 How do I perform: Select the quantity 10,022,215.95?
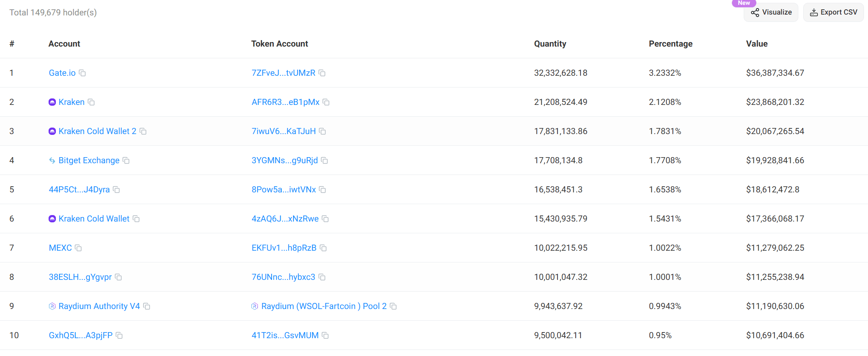click(561, 248)
